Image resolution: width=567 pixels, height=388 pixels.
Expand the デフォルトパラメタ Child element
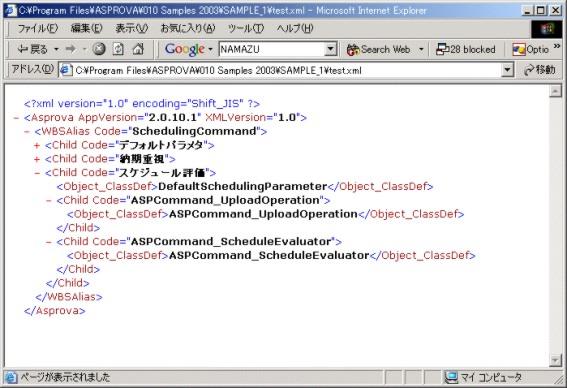tap(37, 146)
